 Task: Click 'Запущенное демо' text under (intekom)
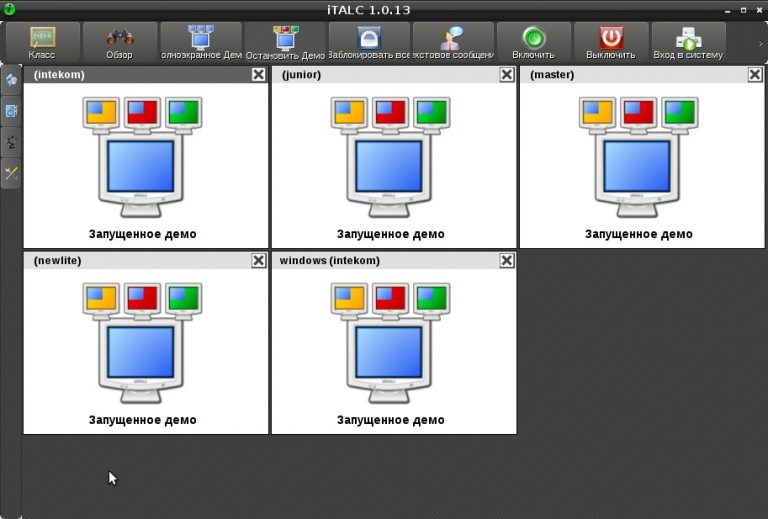143,235
